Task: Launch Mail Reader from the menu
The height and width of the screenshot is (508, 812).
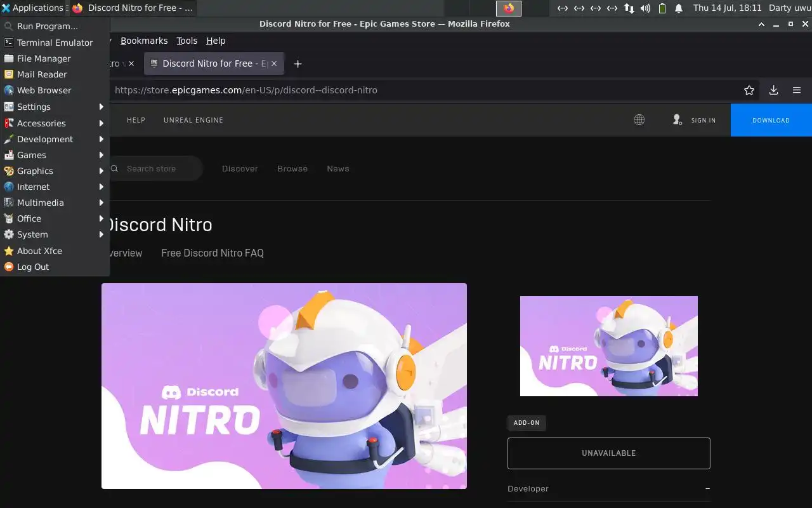Action: pos(55,74)
